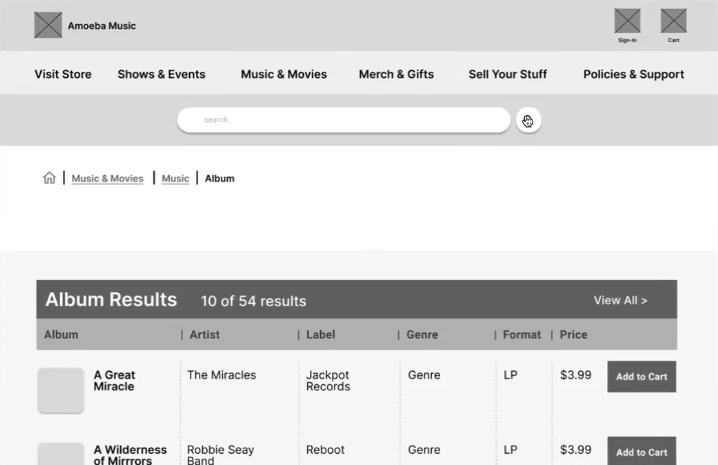Open Policies & Support menu
This screenshot has height=465, width=718.
point(634,74)
